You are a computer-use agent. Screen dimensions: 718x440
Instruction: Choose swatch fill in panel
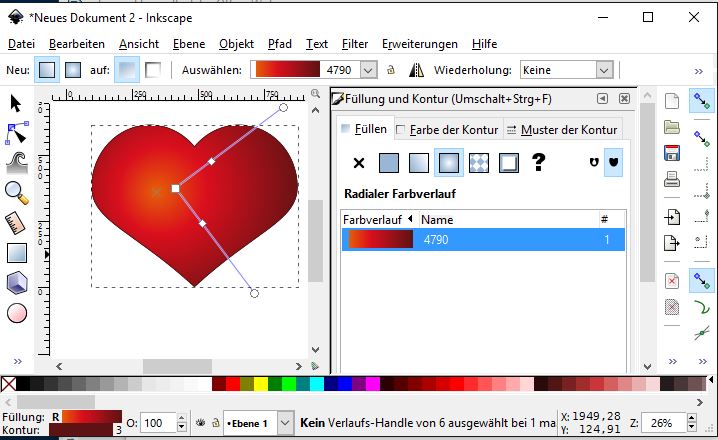pyautogui.click(x=509, y=163)
